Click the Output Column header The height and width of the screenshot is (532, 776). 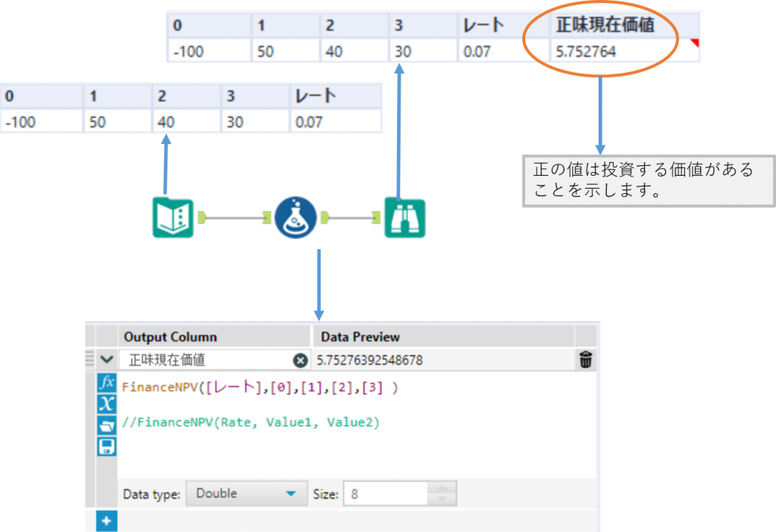coord(171,336)
